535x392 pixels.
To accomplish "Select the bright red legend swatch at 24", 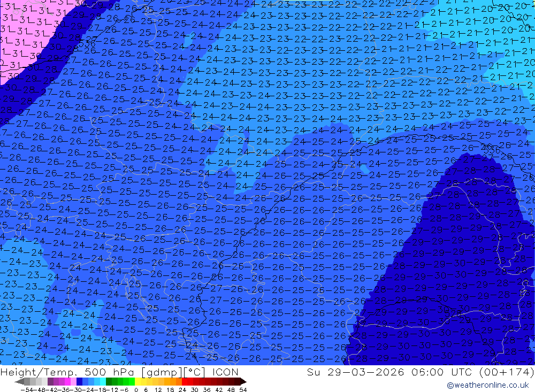I will pos(185,381).
